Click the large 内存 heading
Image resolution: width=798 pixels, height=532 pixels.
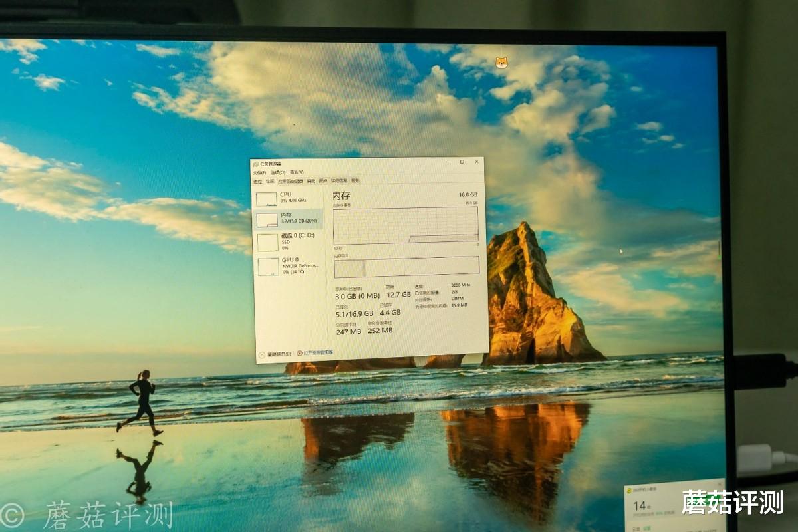[x=341, y=196]
